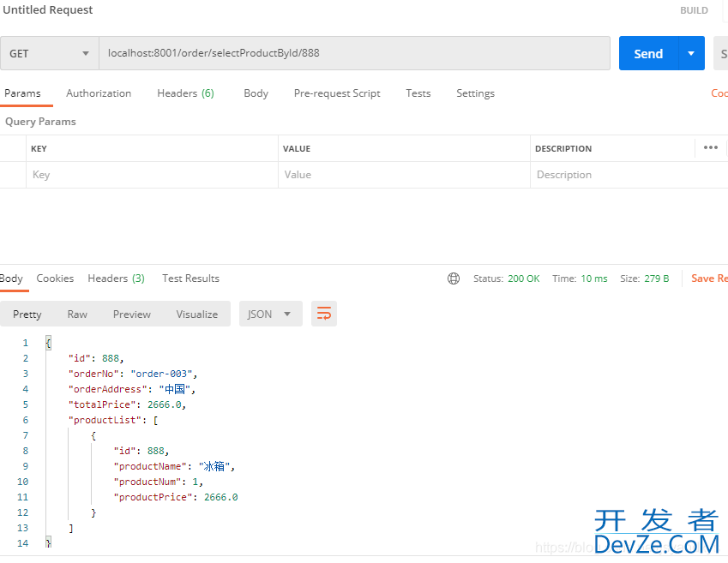Click the "productNum" key
The height and width of the screenshot is (563, 728).
coord(147,482)
